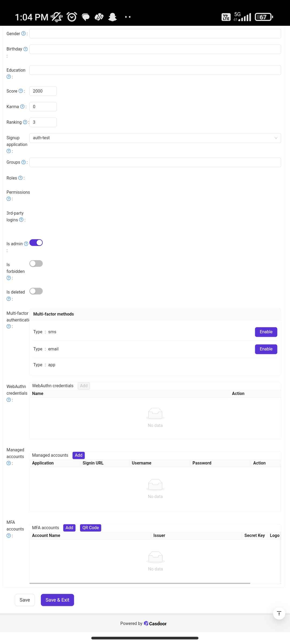Tap the battery indicator in status bar
Viewport: 290px width, 644px height.
pos(264,17)
